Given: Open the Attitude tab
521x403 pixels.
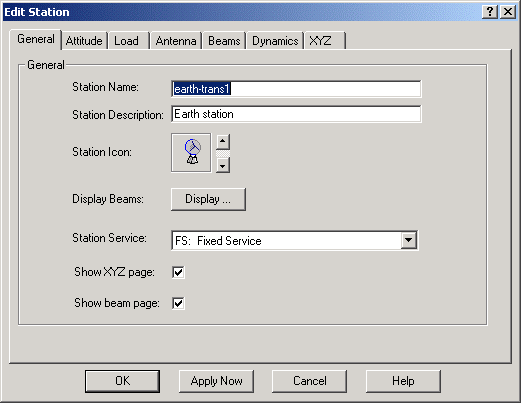Looking at the screenshot, I should 84,41.
